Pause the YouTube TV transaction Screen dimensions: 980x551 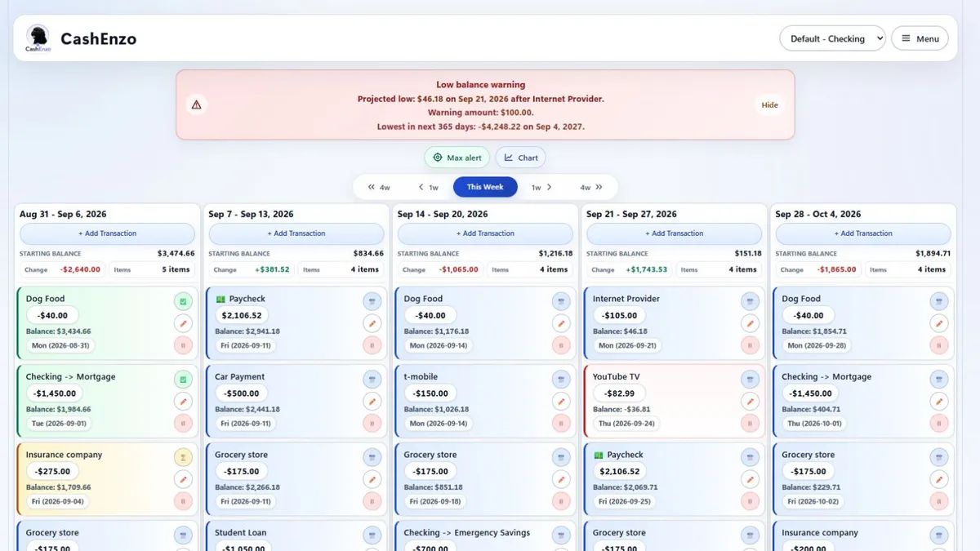(751, 423)
